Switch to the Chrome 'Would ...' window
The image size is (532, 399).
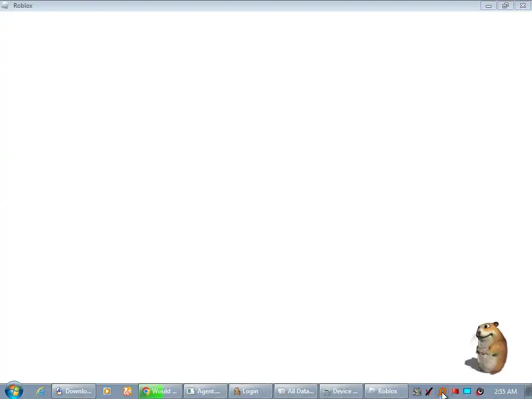click(160, 391)
